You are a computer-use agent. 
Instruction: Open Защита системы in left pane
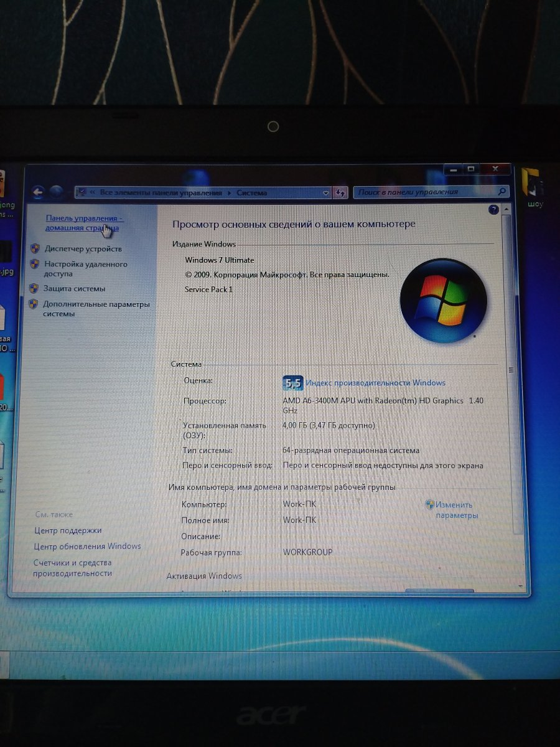tap(74, 289)
